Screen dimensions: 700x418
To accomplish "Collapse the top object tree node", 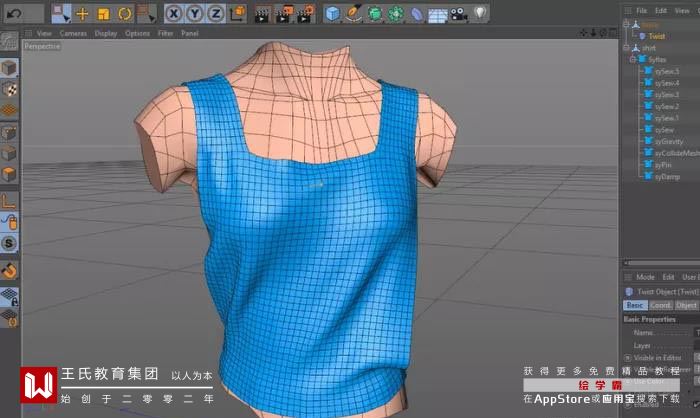I will [626, 24].
